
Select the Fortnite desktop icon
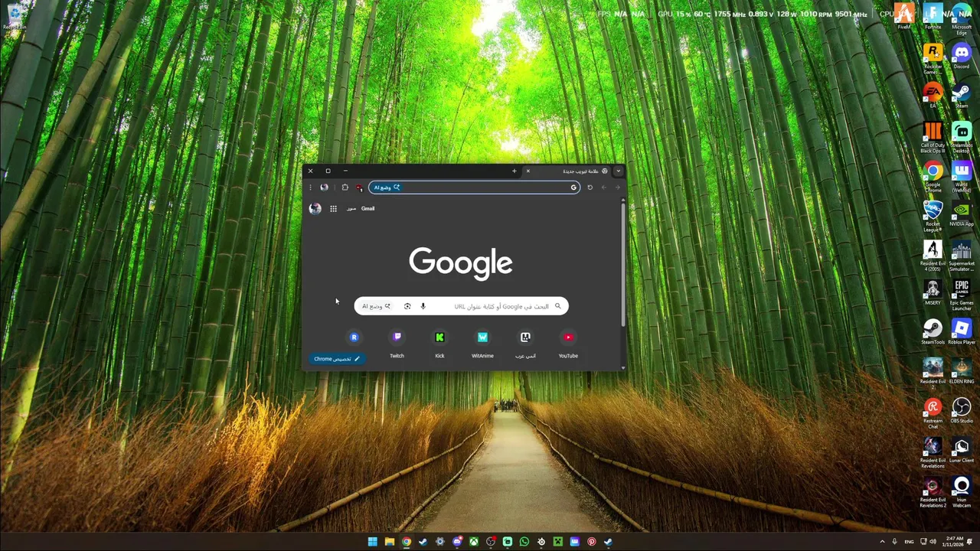[933, 17]
